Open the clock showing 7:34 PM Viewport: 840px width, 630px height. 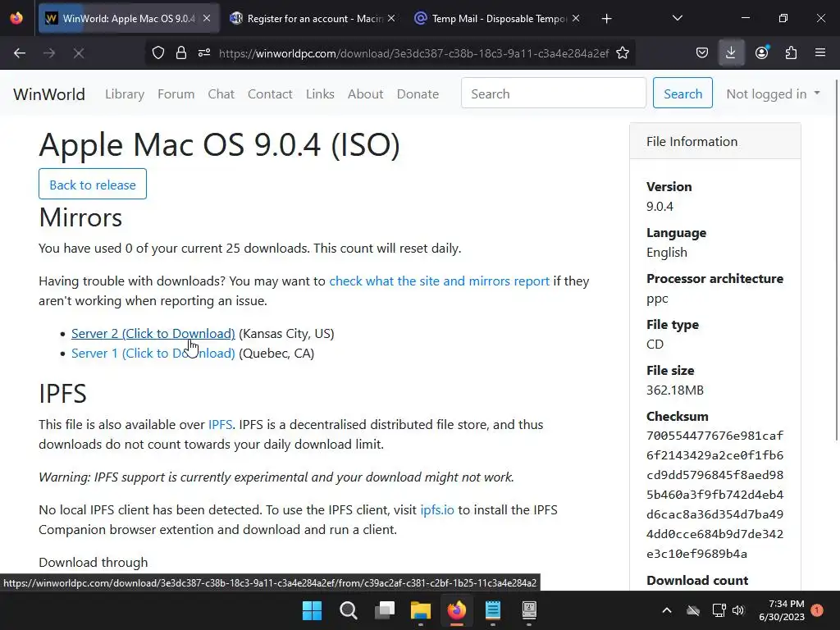pos(782,610)
